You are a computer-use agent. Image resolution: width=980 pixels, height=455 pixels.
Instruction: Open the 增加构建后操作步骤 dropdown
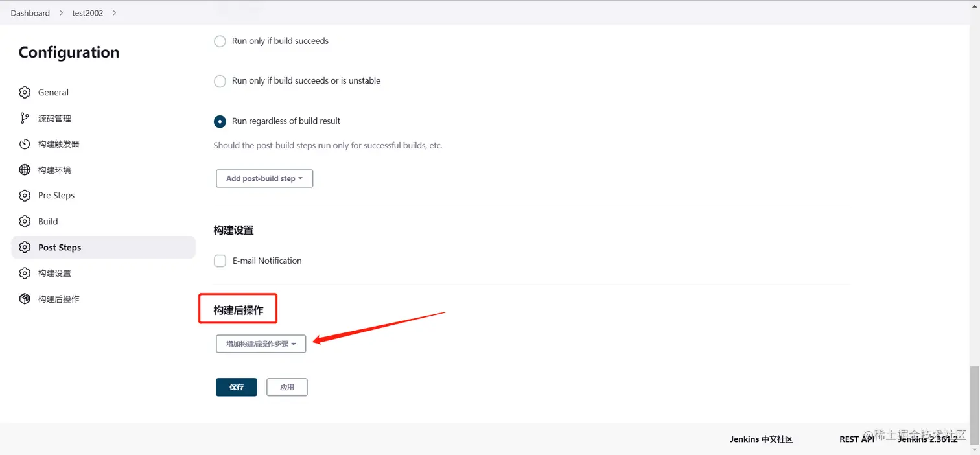tap(261, 344)
